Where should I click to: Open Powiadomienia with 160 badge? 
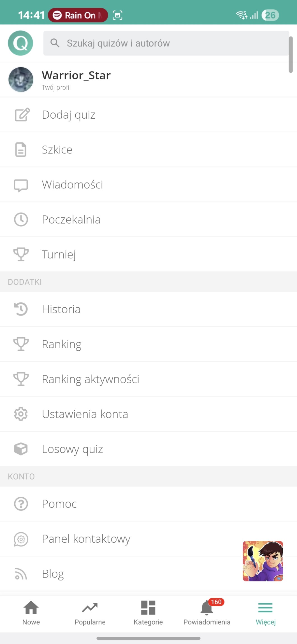[x=207, y=613]
